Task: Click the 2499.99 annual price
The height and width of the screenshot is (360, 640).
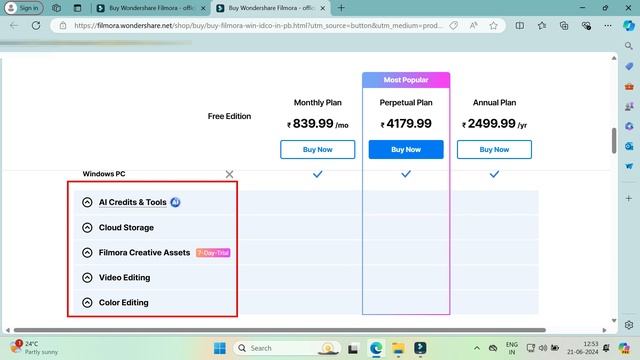Action: tap(494, 123)
